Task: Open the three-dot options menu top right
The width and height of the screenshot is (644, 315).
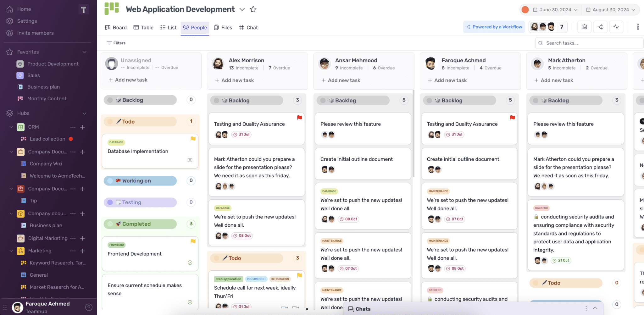Action: tap(638, 27)
